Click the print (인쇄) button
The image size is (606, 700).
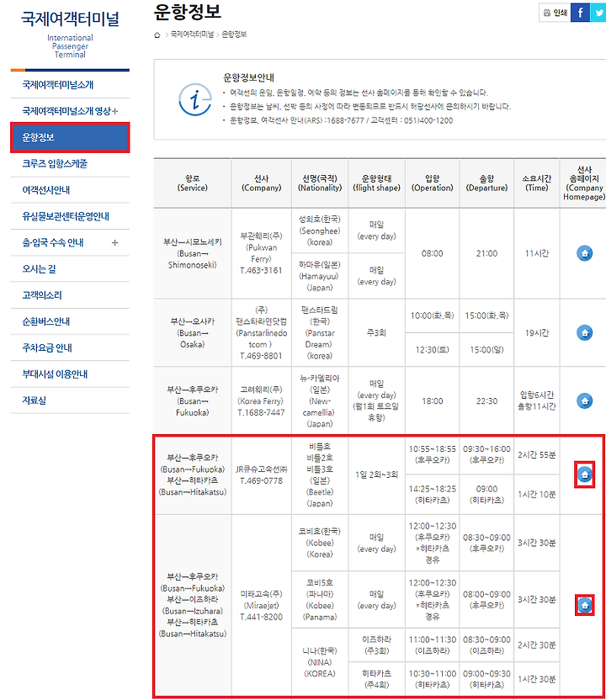555,13
